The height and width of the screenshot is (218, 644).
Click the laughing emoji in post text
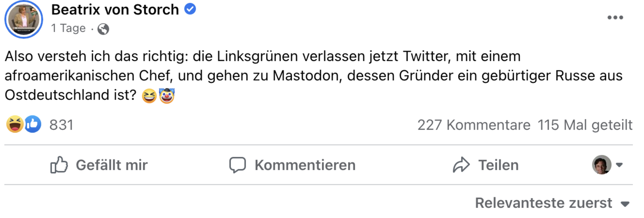[x=149, y=96]
